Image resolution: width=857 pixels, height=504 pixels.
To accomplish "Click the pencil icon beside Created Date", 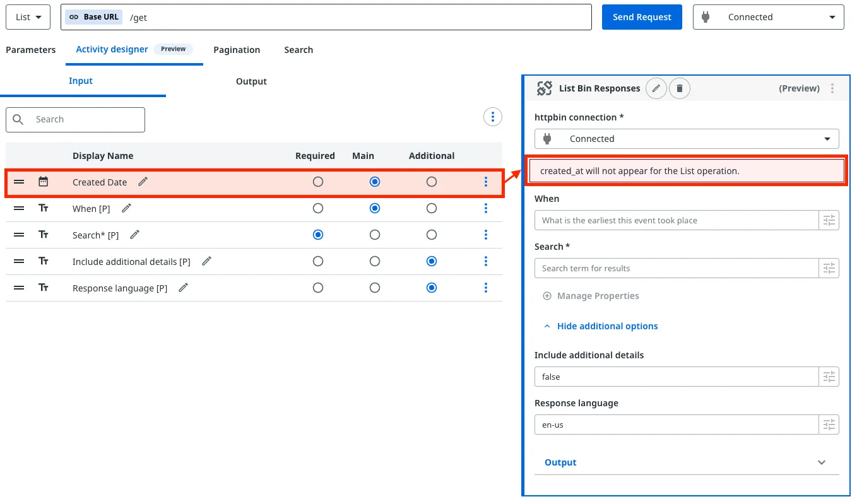I will coord(143,182).
